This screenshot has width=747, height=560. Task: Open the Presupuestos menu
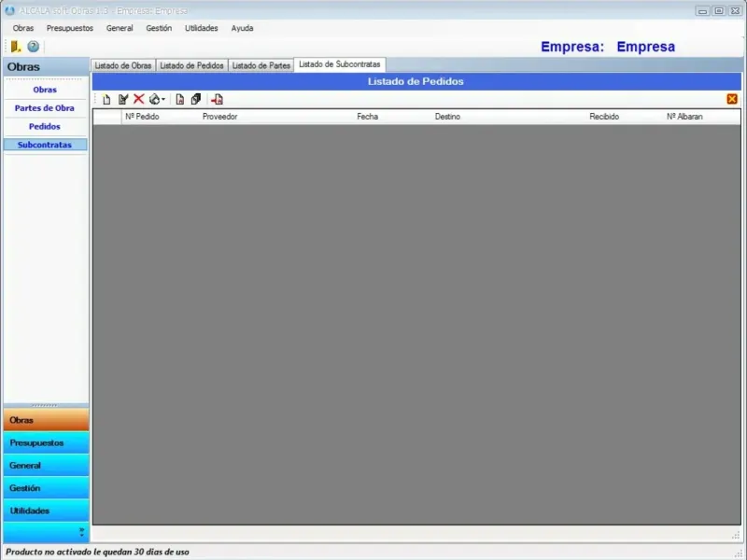click(x=70, y=28)
